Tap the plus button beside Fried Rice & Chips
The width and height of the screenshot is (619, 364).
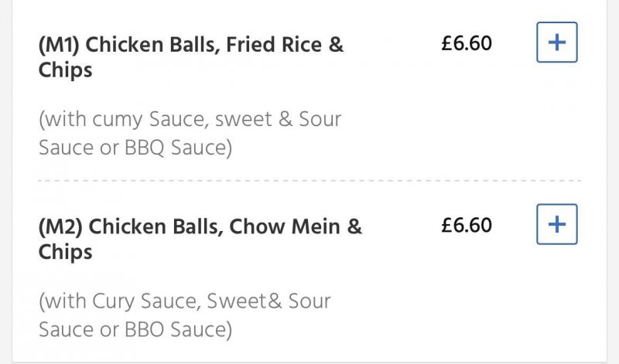coord(556,43)
